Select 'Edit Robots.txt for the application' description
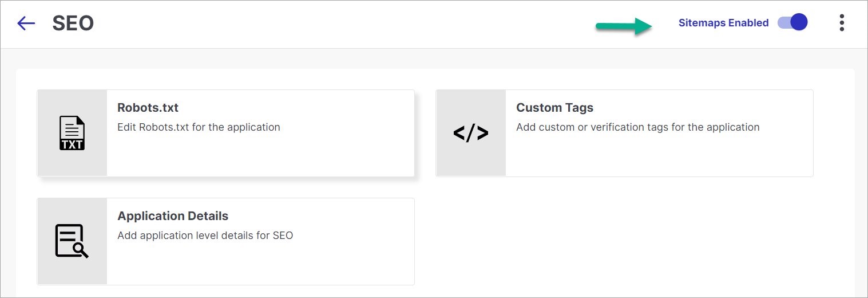The image size is (868, 298). (x=199, y=127)
